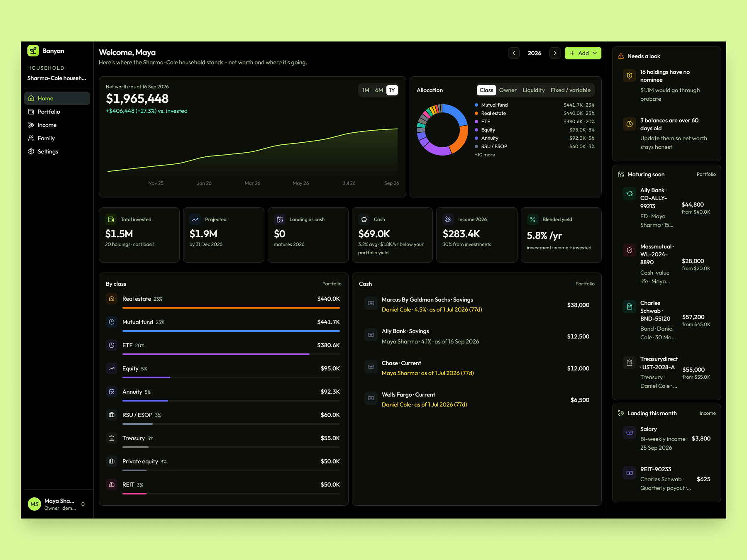The image size is (747, 560).
Task: Select the Home sidebar item
Action: click(57, 98)
